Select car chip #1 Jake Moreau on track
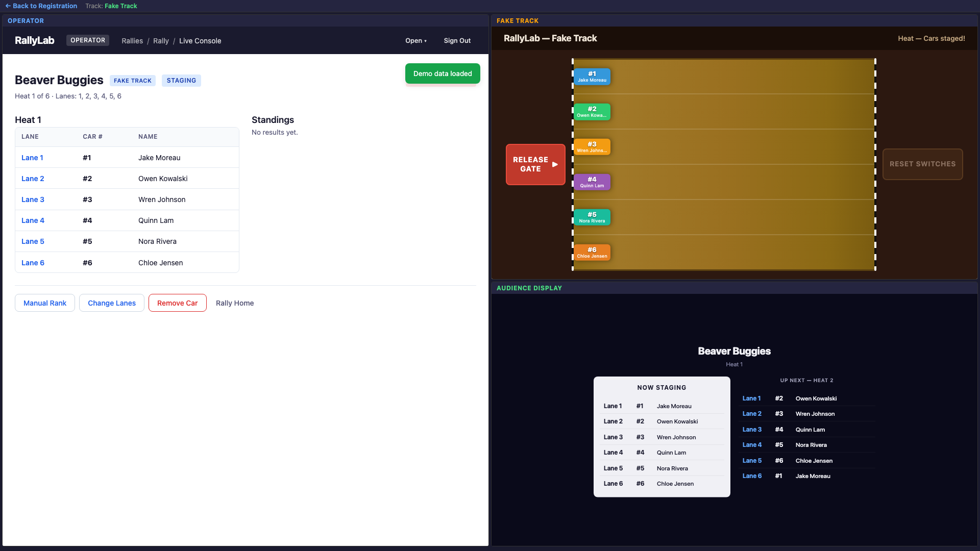Viewport: 980px width, 551px height. click(x=592, y=77)
